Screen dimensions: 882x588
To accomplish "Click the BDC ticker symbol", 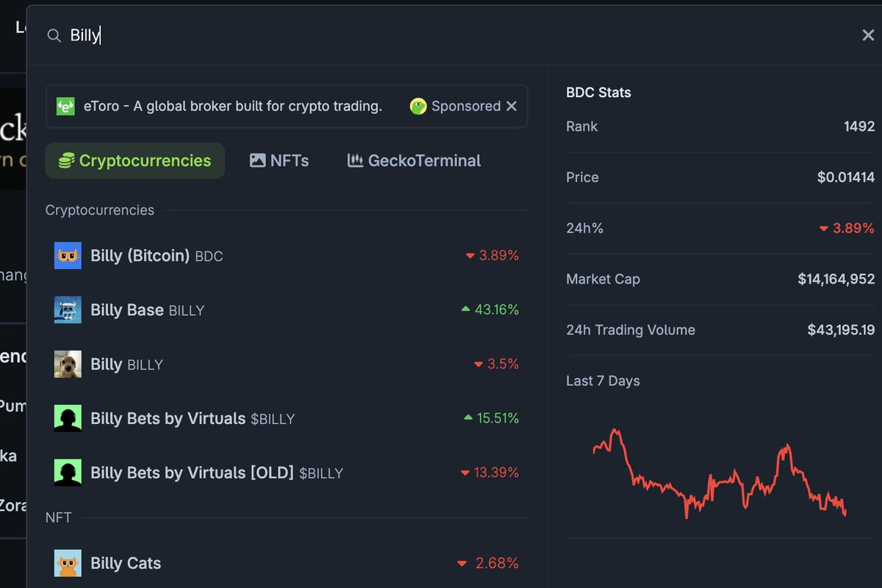I will [209, 257].
